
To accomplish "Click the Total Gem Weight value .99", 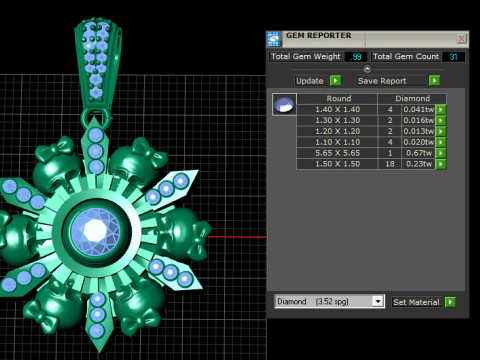I will pos(356,57).
